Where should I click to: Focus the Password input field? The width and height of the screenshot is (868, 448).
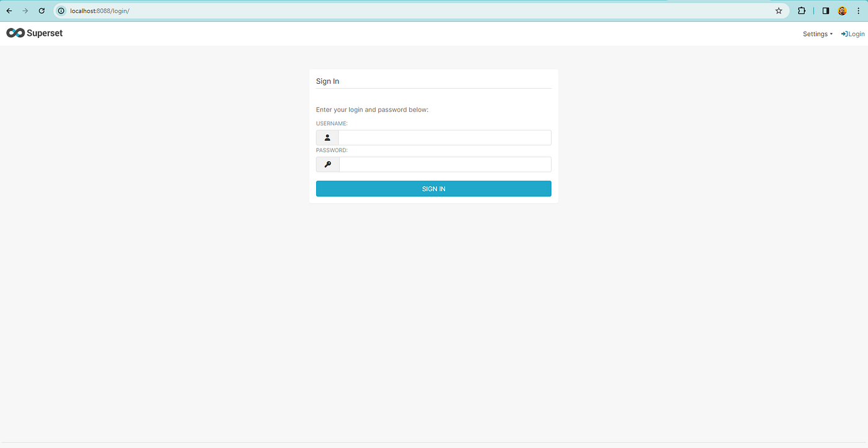pyautogui.click(x=445, y=164)
